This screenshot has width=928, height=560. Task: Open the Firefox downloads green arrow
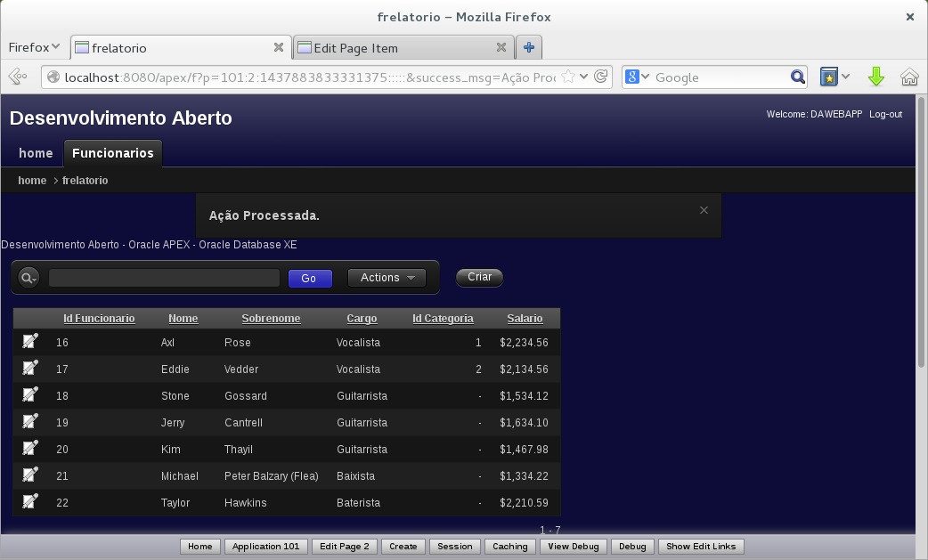click(x=875, y=77)
